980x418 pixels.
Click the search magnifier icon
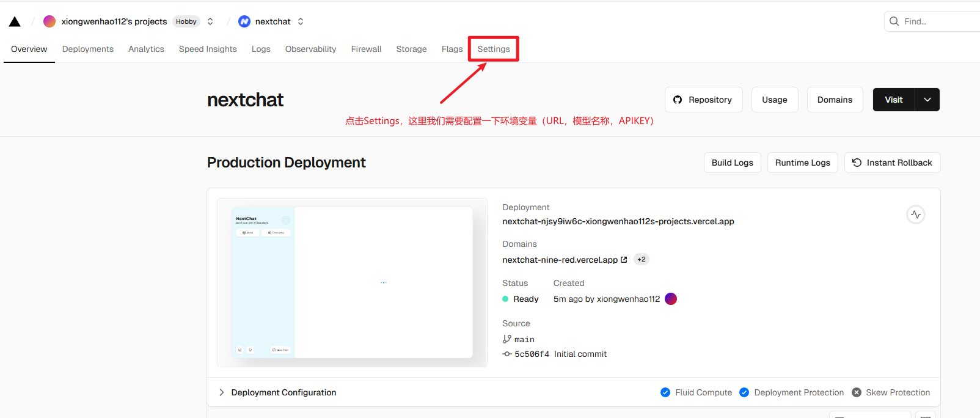pos(894,21)
